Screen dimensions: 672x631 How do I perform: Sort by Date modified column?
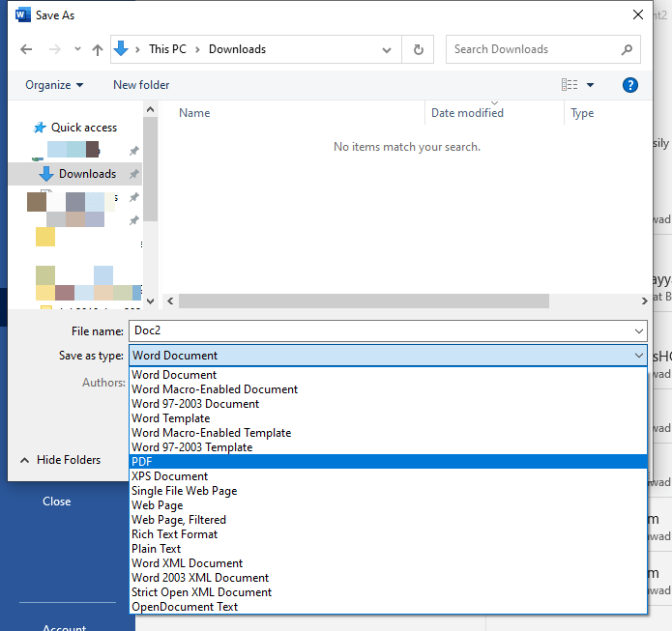pyautogui.click(x=467, y=113)
